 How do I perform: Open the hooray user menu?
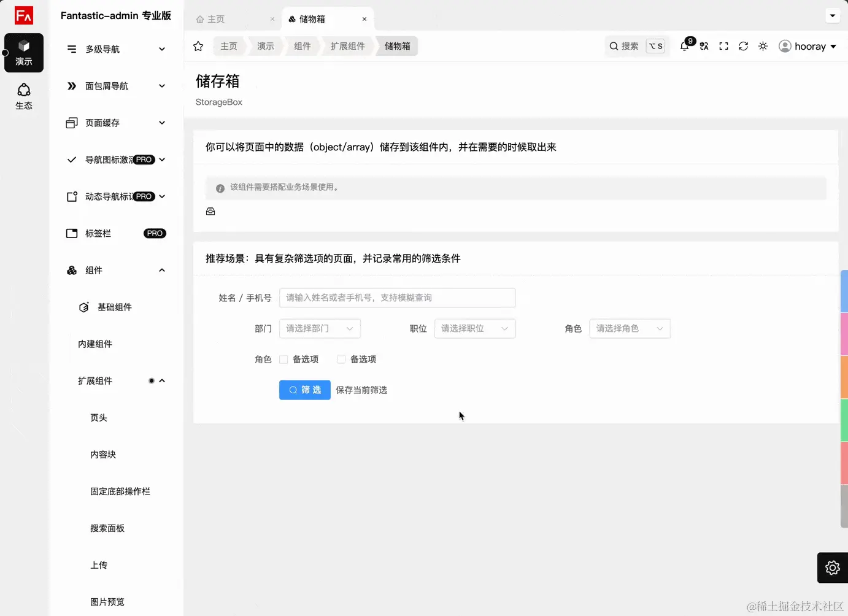808,46
